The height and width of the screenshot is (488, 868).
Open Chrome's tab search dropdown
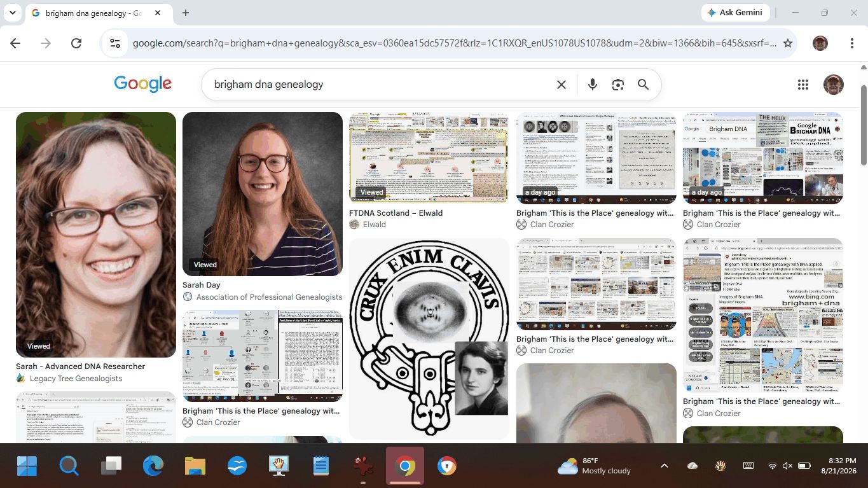13,13
